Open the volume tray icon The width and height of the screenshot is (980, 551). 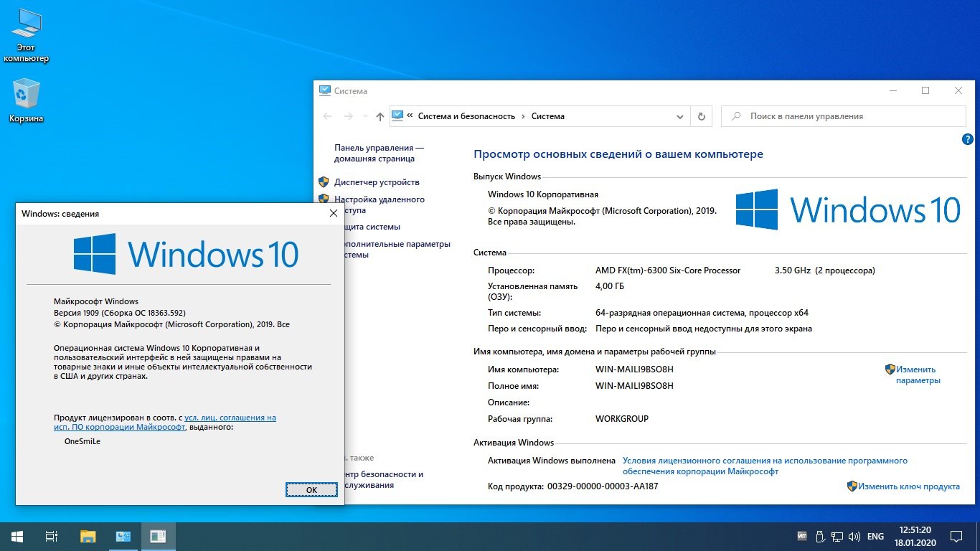pos(854,536)
